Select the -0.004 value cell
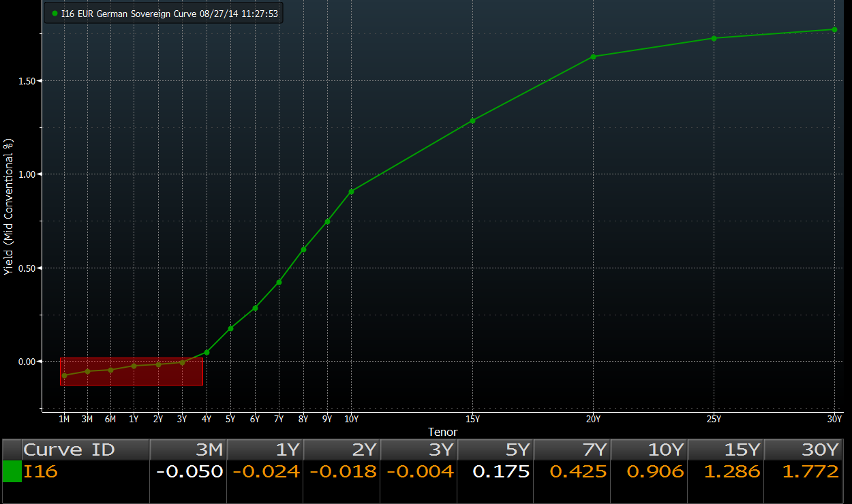The height and width of the screenshot is (504, 852). pos(419,471)
